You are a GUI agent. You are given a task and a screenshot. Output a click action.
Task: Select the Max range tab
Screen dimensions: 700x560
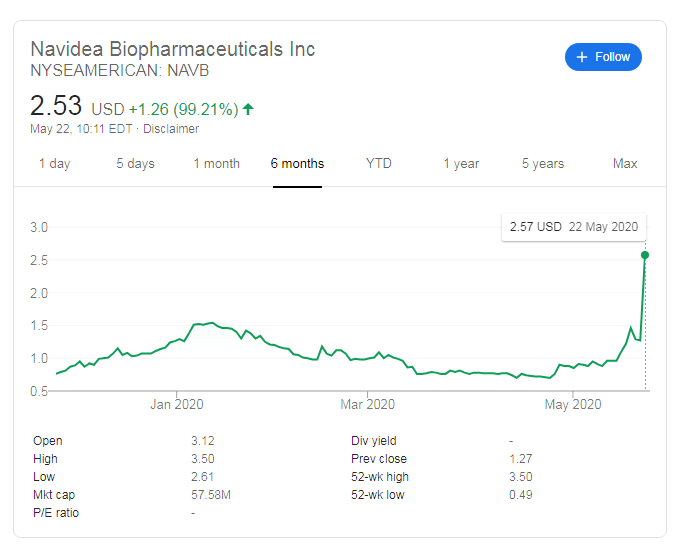click(625, 163)
